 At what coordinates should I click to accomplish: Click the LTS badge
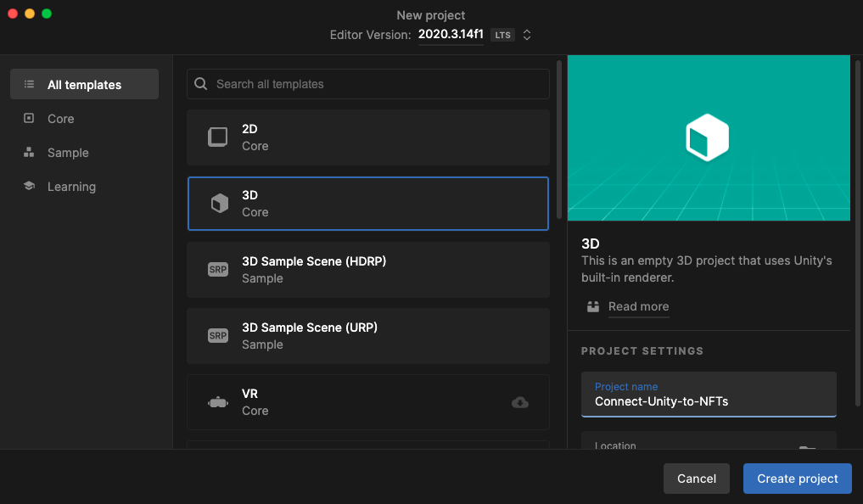pos(502,35)
